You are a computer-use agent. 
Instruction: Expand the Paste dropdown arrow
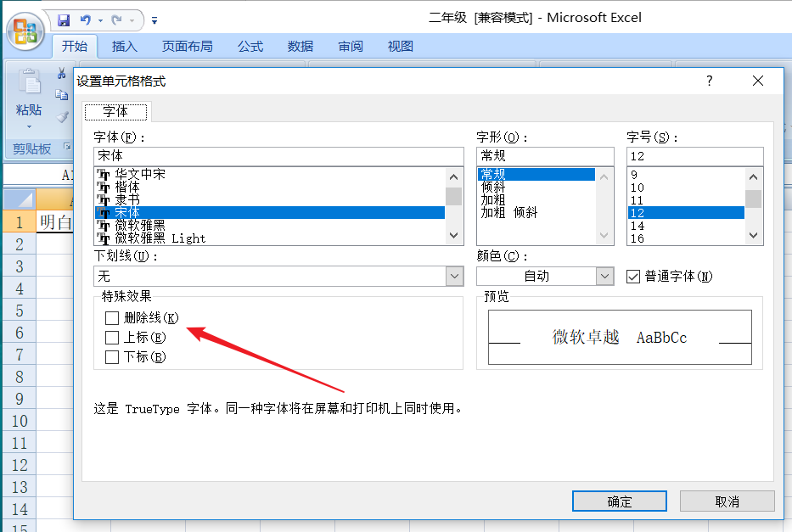pyautogui.click(x=28, y=126)
